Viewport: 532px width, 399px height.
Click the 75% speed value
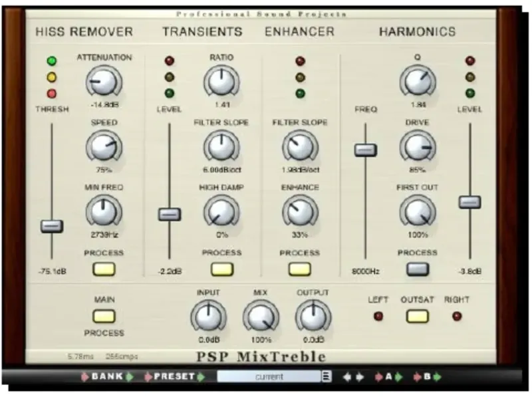point(104,170)
